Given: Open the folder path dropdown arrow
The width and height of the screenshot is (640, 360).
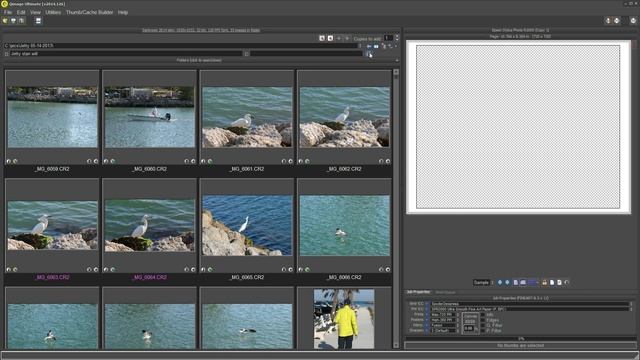Looking at the screenshot, I should [360, 46].
